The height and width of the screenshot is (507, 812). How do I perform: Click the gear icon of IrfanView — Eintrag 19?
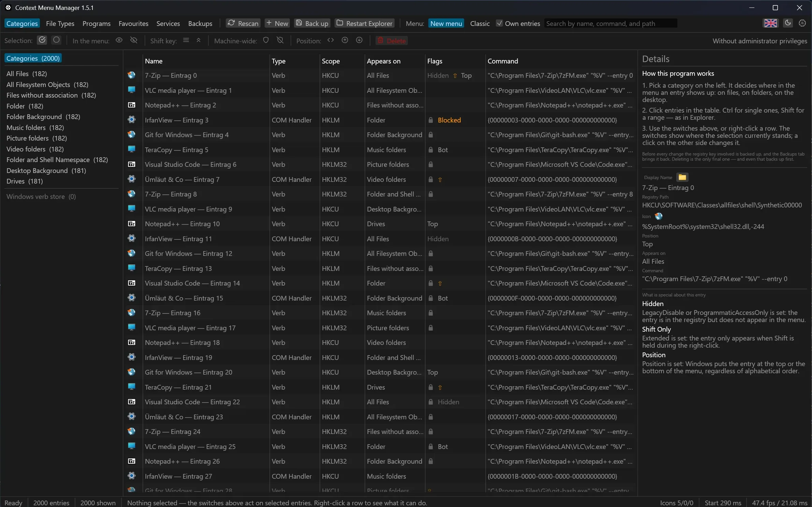click(x=132, y=357)
